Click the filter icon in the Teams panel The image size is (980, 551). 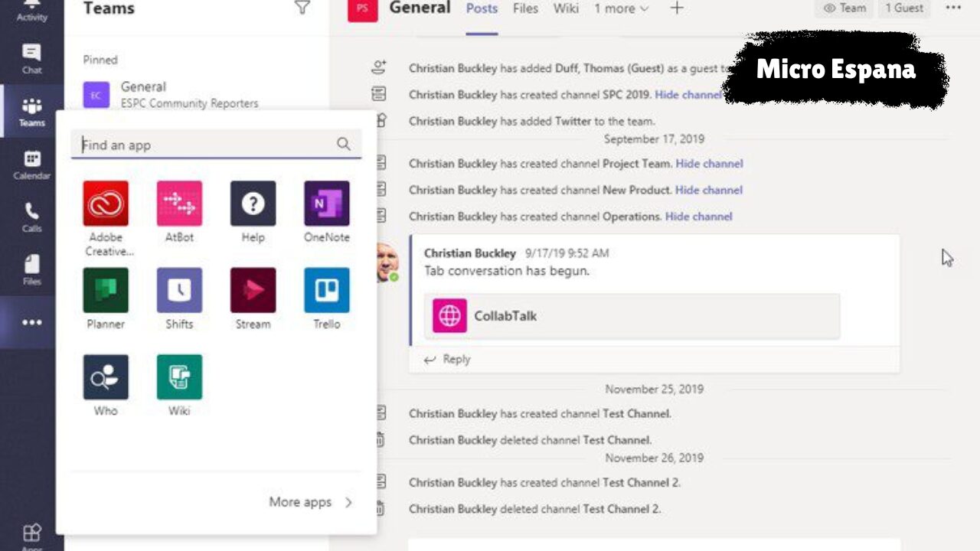pyautogui.click(x=303, y=8)
